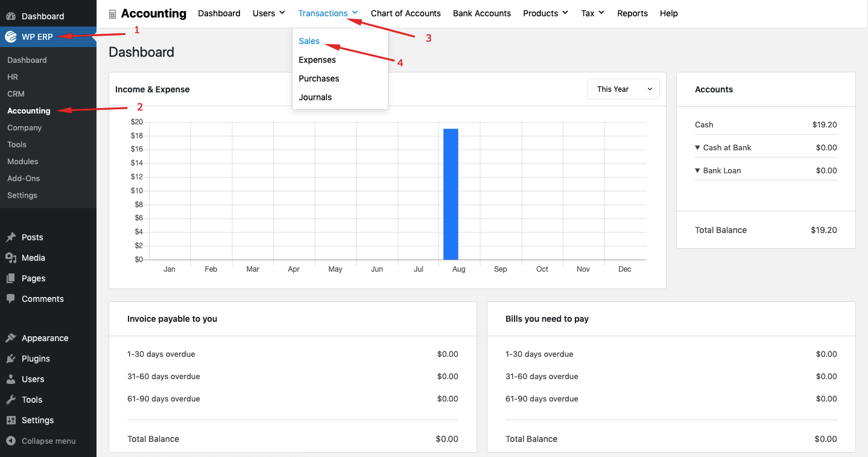Choose Journals in the Transactions dropdown

pos(315,97)
